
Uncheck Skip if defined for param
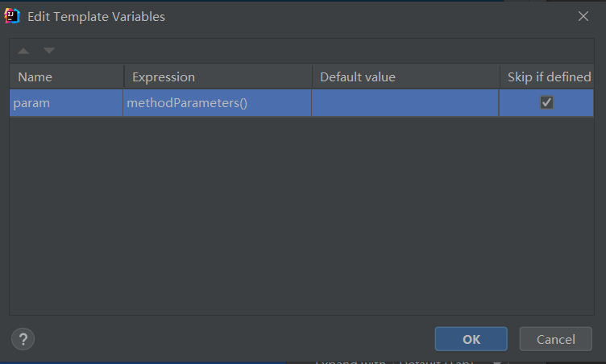pyautogui.click(x=546, y=102)
